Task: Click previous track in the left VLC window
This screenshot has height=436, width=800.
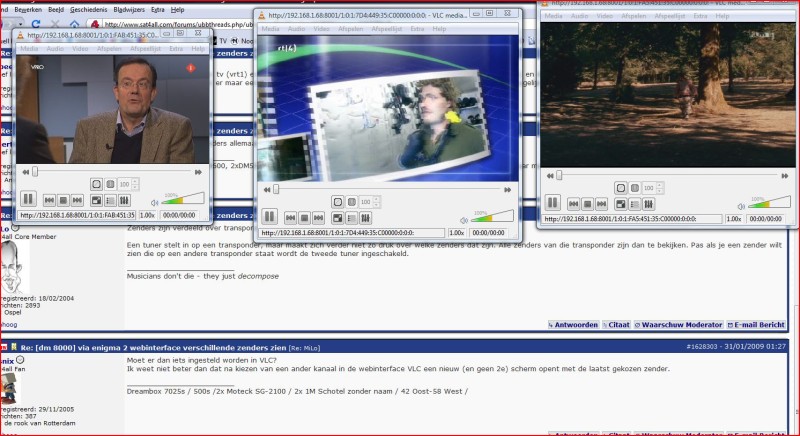Action: tap(49, 201)
